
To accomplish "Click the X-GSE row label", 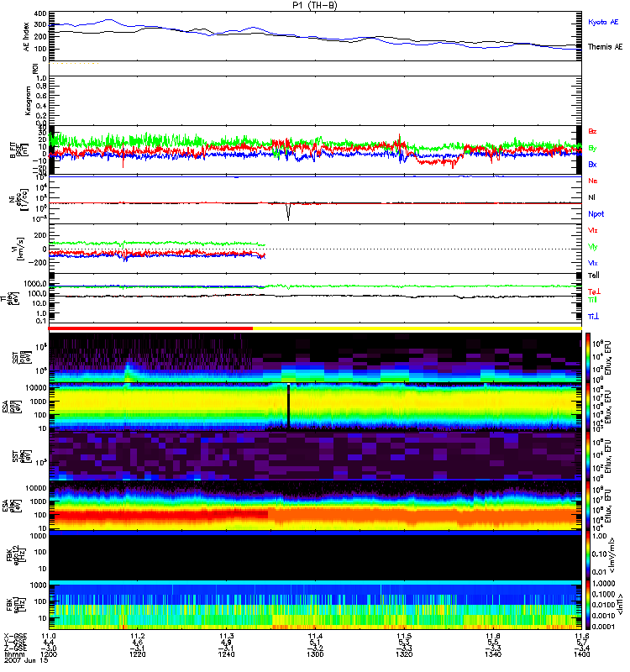I will click(15, 637).
